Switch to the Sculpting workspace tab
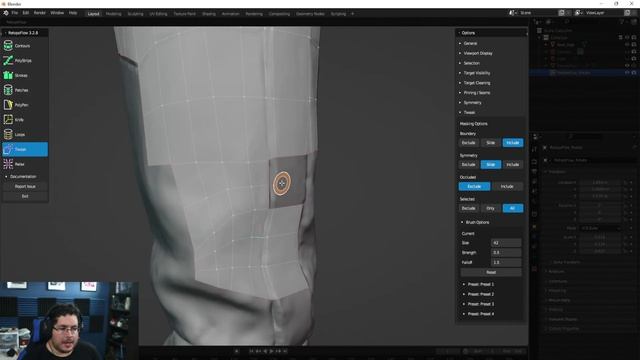The height and width of the screenshot is (360, 640). [x=136, y=14]
